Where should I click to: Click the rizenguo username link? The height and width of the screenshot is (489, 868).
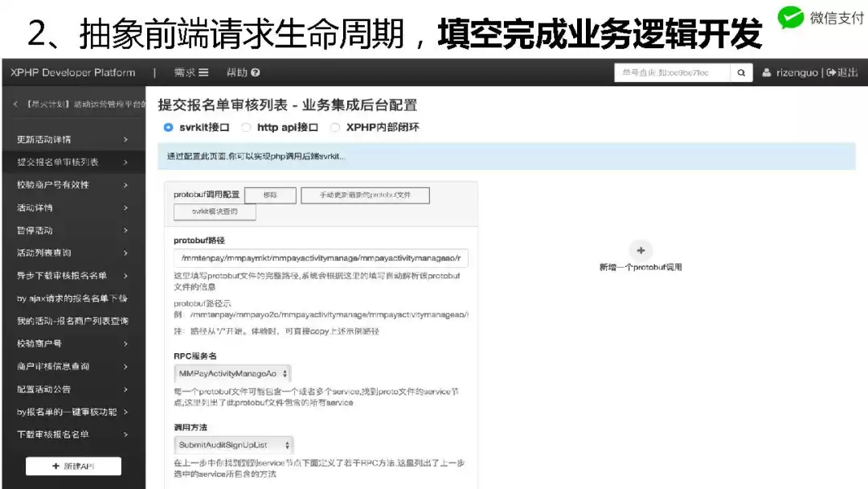(x=796, y=72)
